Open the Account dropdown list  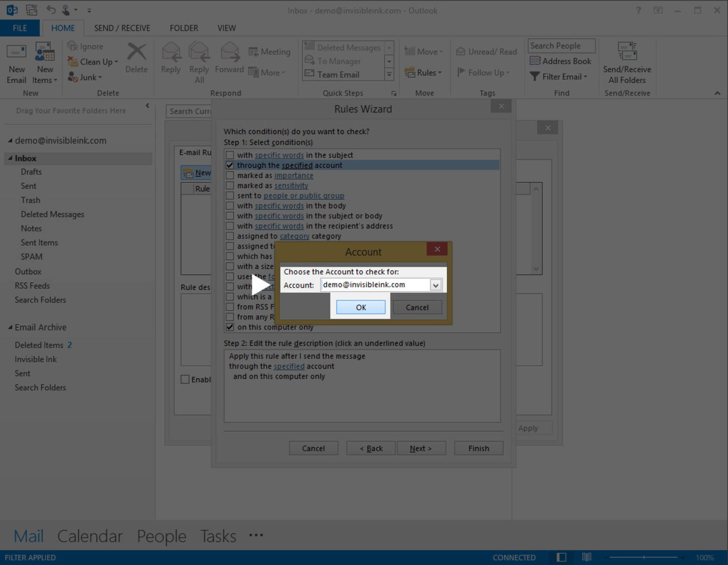[x=436, y=285]
